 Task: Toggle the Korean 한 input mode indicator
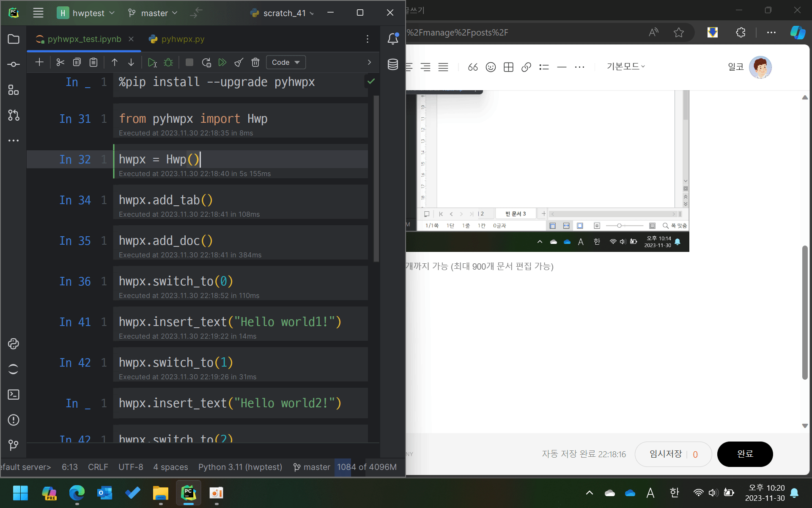(x=674, y=492)
